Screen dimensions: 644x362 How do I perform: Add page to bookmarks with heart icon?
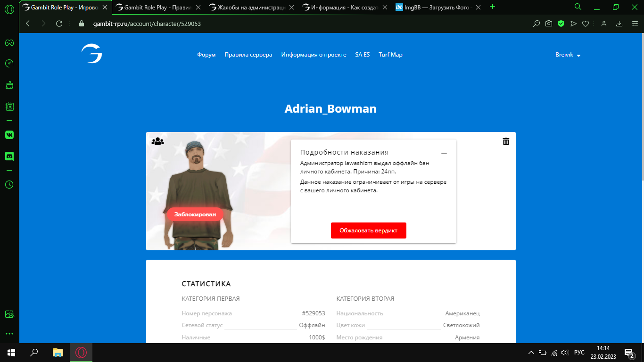pos(586,24)
